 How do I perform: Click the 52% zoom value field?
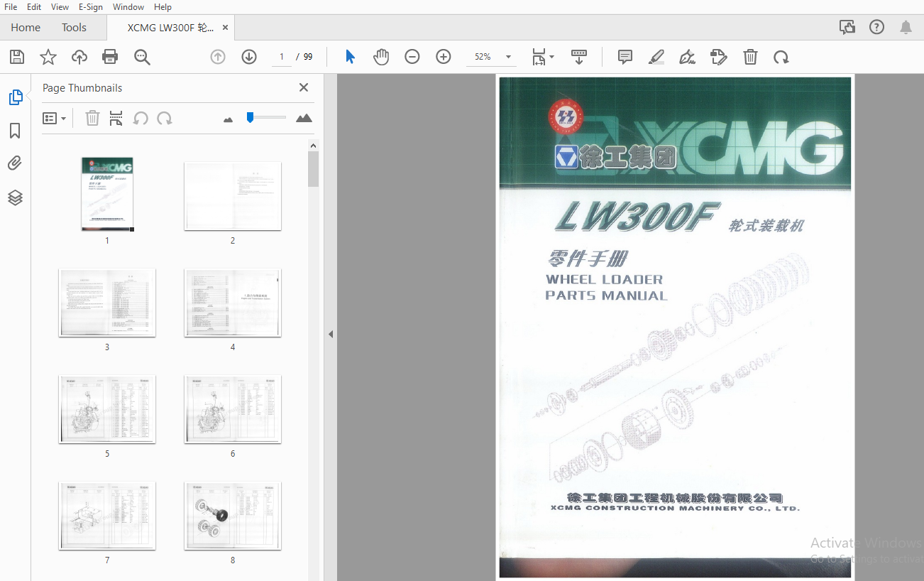[483, 57]
